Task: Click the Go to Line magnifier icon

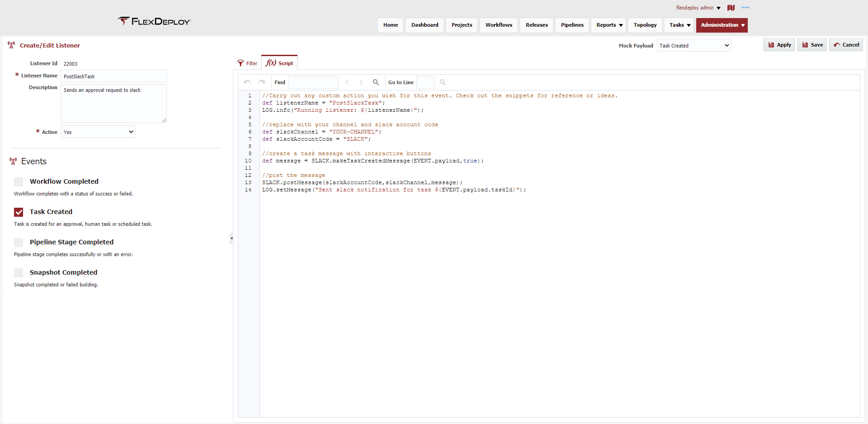Action: [443, 82]
